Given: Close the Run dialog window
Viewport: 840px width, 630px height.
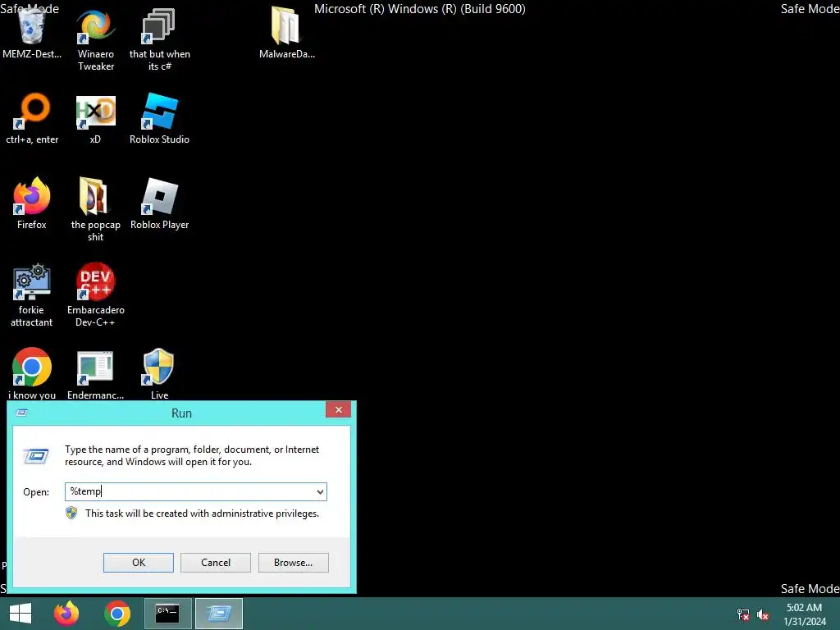Looking at the screenshot, I should click(x=339, y=410).
